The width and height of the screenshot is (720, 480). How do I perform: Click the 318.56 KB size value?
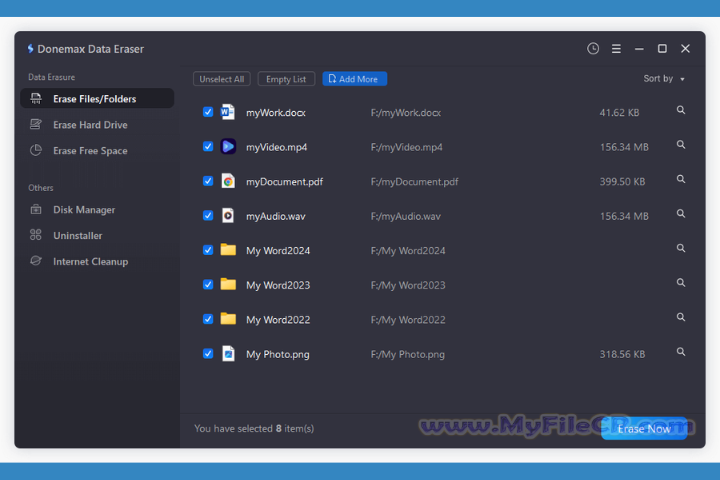tap(622, 354)
